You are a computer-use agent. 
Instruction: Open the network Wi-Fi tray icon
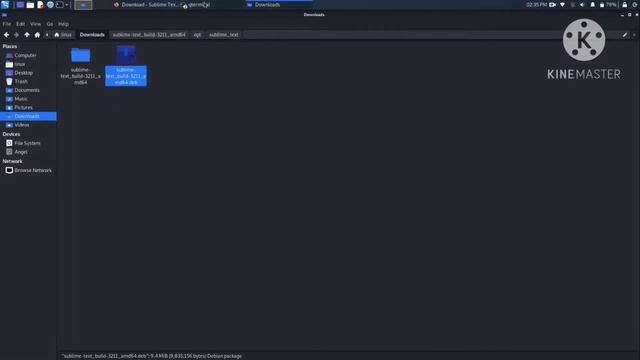pyautogui.click(x=562, y=5)
